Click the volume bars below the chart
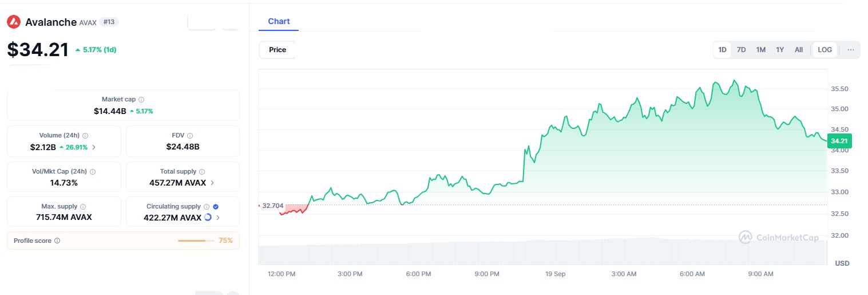The height and width of the screenshot is (295, 868). 542,251
